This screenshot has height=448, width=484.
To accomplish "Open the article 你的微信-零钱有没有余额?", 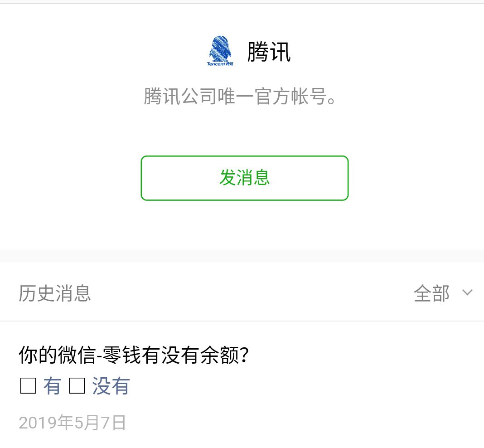I will click(134, 355).
